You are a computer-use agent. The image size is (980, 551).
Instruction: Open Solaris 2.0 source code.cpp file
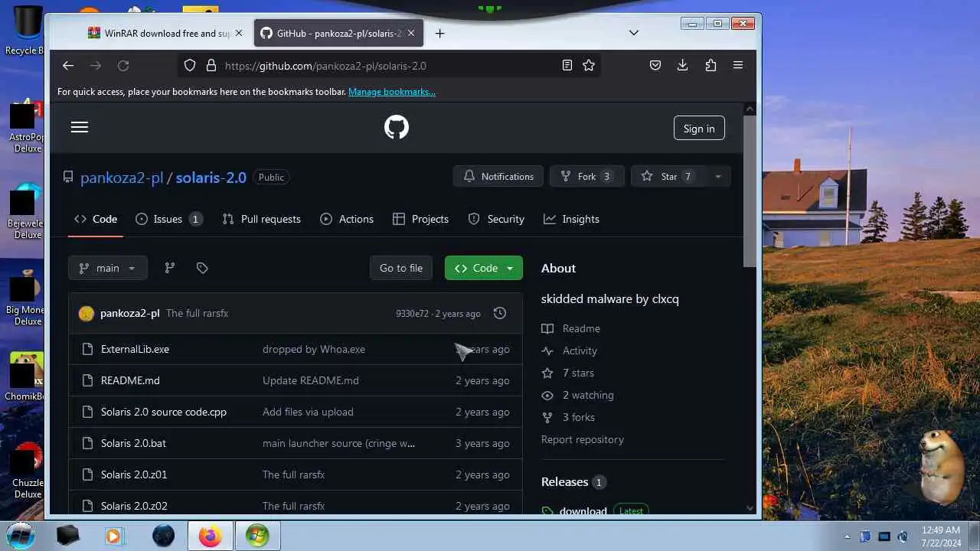click(x=164, y=412)
